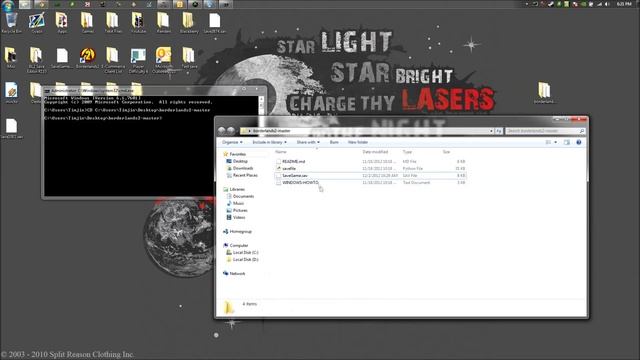The height and width of the screenshot is (360, 640).
Task: Open the Share with dropdown
Action: tap(308, 142)
